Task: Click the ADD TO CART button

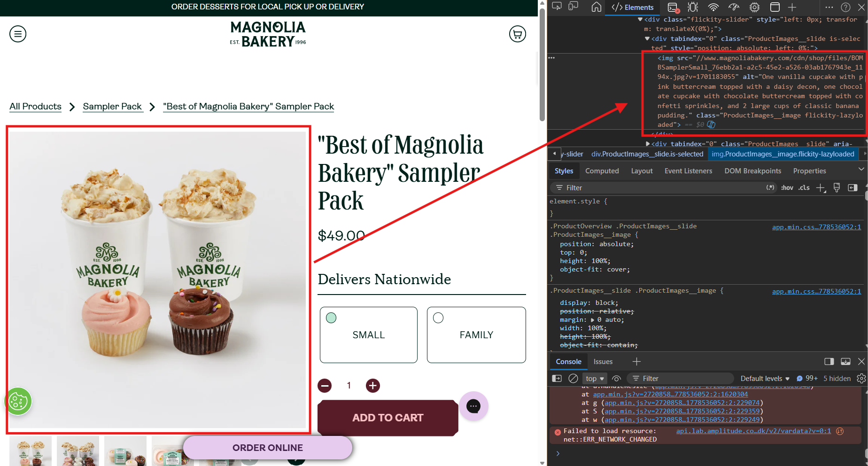Action: (x=388, y=418)
